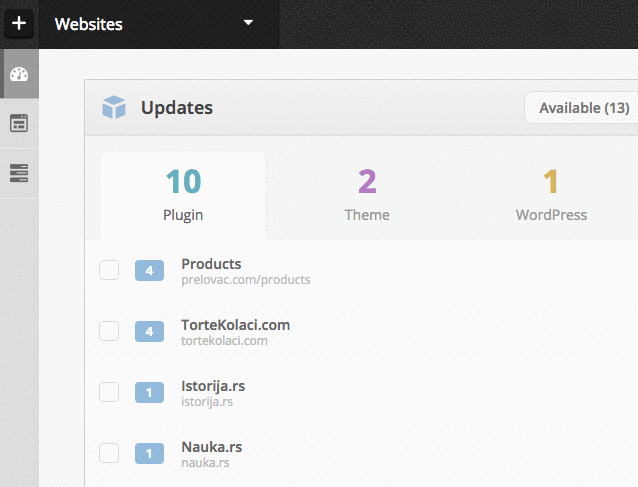Click the update count badge beside Istorija.rs
Image resolution: width=638 pixels, height=487 pixels.
coord(149,392)
